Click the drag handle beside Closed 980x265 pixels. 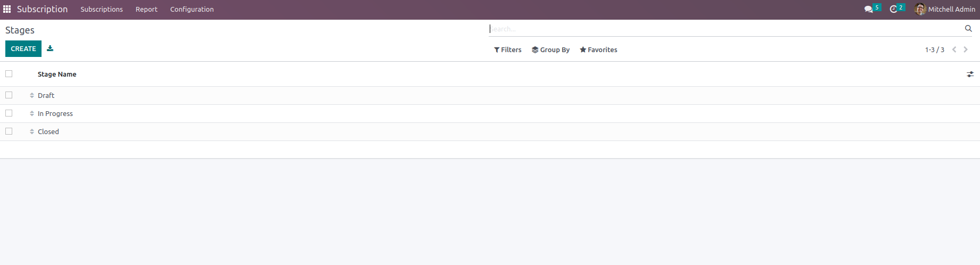click(32, 131)
